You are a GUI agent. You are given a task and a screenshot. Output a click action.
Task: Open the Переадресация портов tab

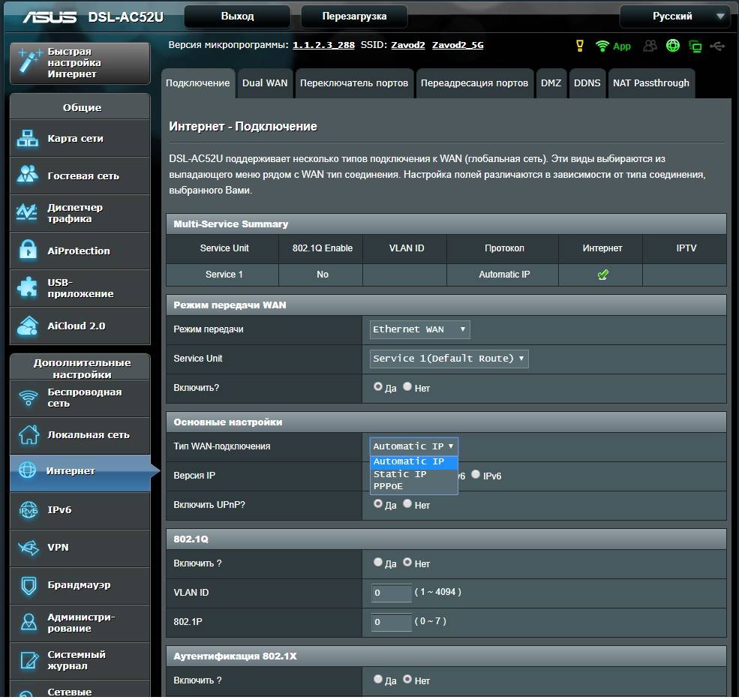coord(474,83)
